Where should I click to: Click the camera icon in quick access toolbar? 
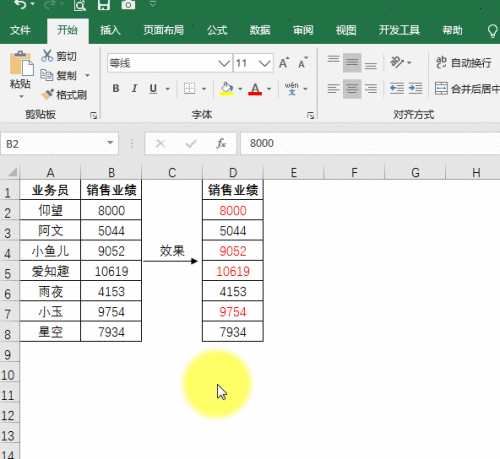click(128, 5)
